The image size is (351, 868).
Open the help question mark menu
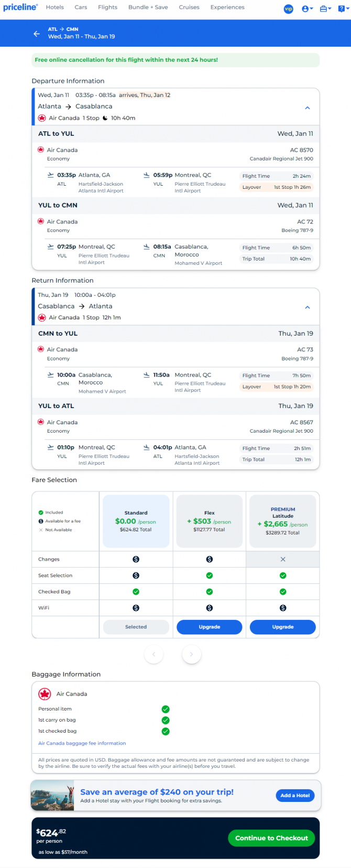pyautogui.click(x=343, y=9)
